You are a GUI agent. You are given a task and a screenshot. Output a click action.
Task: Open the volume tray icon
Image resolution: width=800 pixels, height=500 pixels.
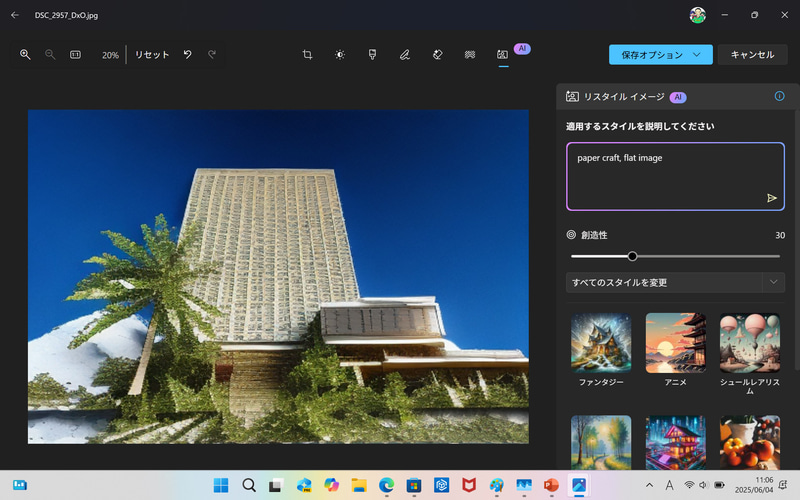pos(704,485)
